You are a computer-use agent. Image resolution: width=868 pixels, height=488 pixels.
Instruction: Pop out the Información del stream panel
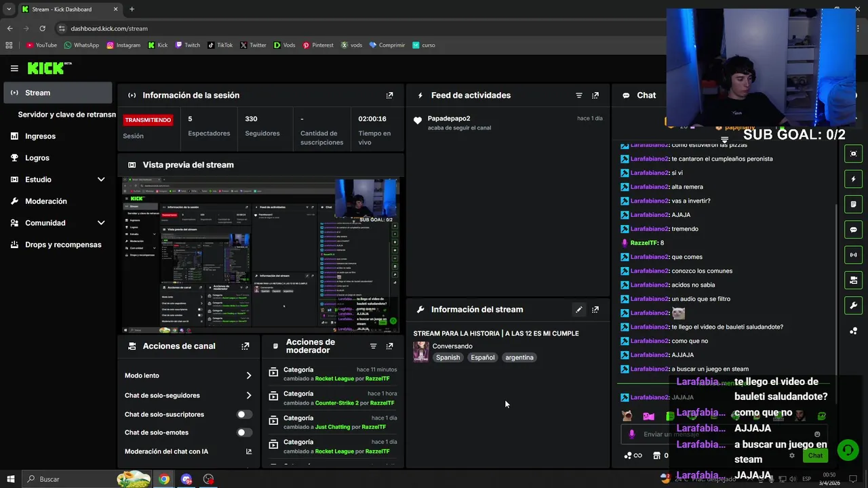pos(595,310)
